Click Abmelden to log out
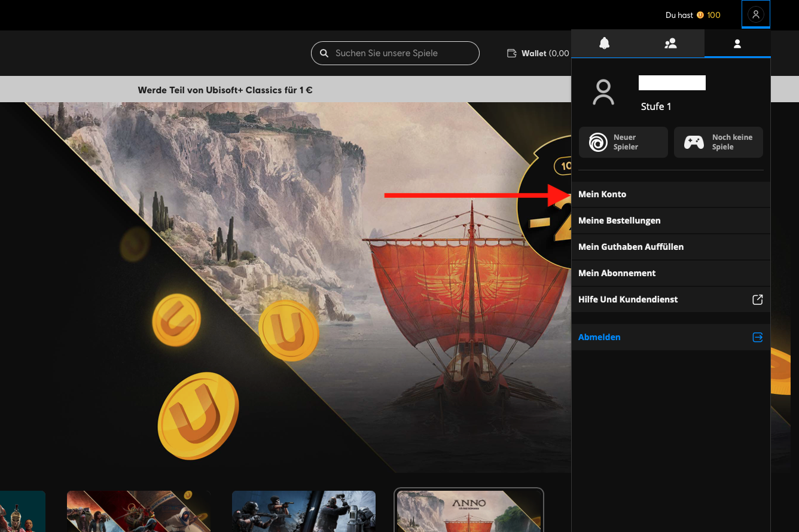The width and height of the screenshot is (799, 532). coord(671,337)
